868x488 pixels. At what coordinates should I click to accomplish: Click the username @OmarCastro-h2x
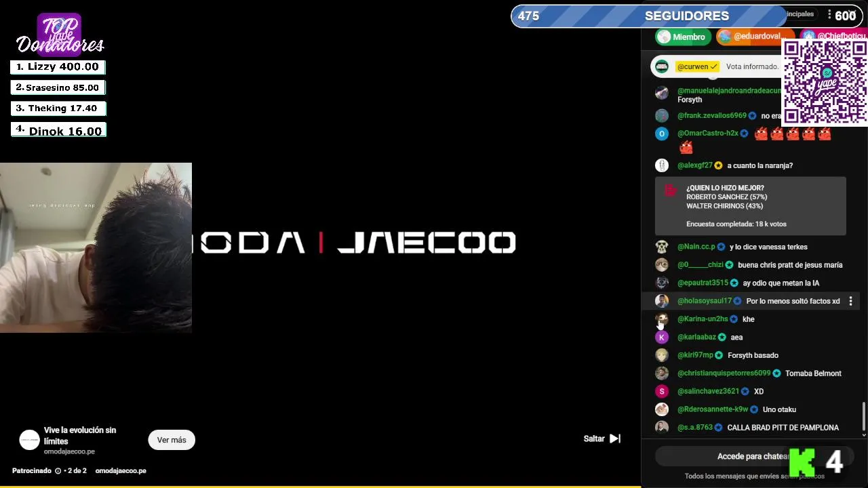tap(707, 134)
